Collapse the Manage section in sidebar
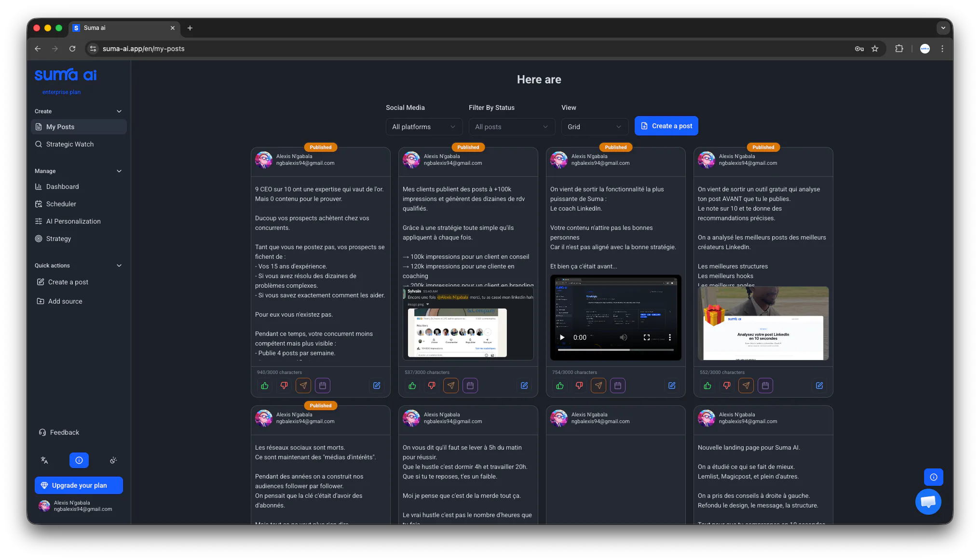 pos(119,171)
